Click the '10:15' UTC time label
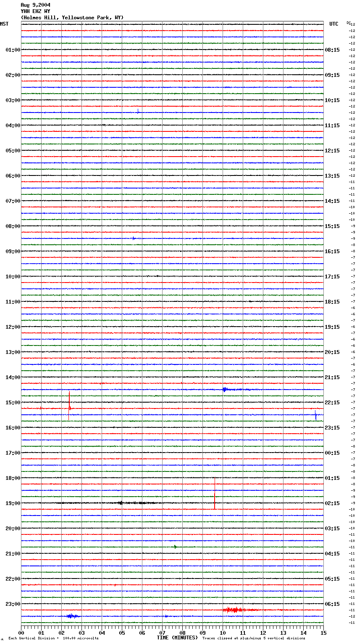Viewport: 357px width, 644px height. pyautogui.click(x=332, y=100)
